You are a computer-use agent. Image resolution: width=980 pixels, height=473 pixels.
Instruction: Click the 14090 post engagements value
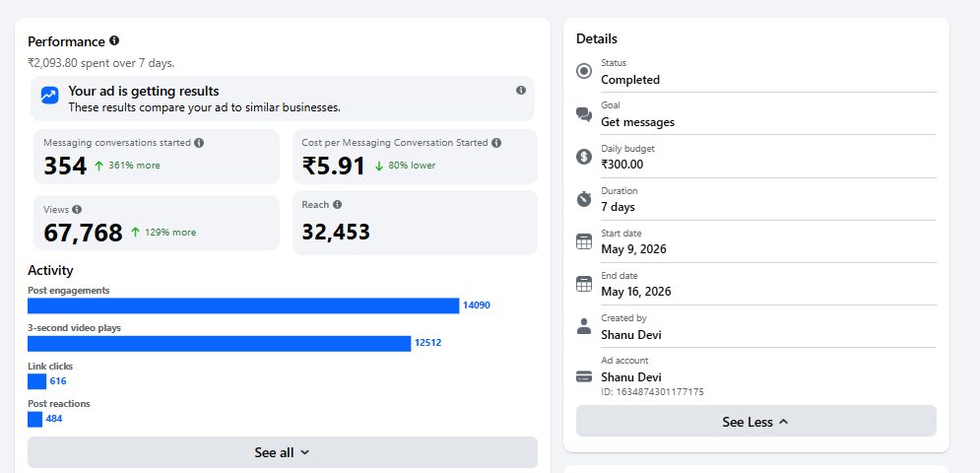pyautogui.click(x=477, y=305)
